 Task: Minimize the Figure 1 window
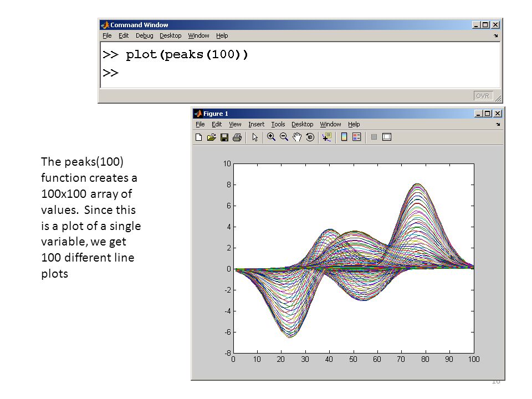click(x=478, y=113)
